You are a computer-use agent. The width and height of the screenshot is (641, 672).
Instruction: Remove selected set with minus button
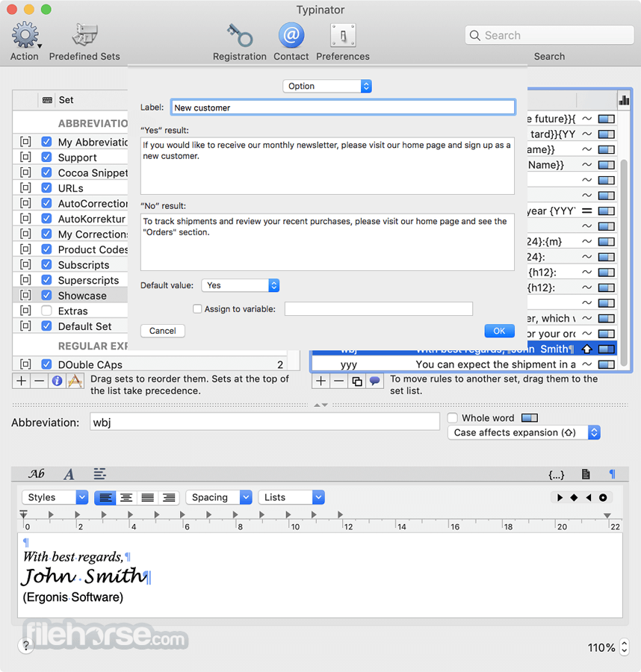click(x=39, y=381)
